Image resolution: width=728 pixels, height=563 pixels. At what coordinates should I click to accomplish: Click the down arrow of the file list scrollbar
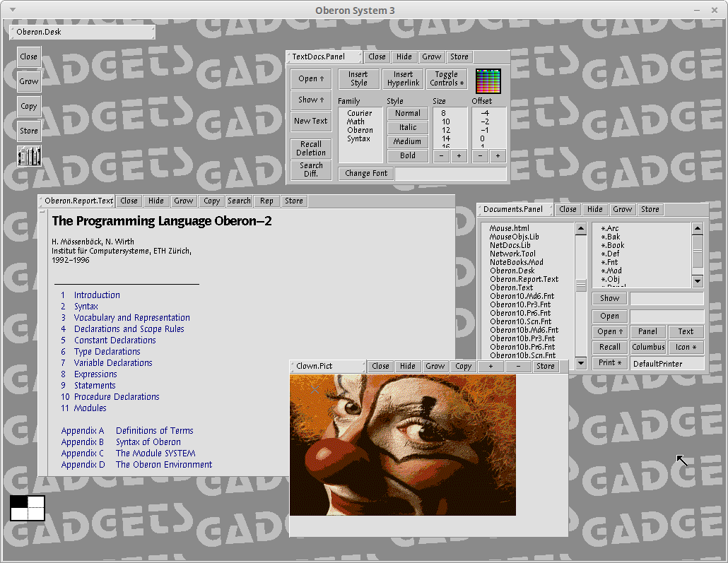tap(581, 363)
